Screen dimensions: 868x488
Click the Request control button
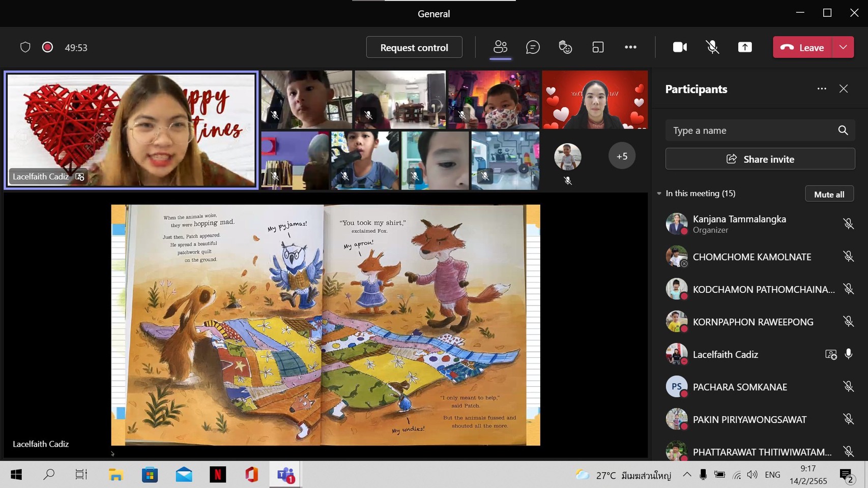click(x=414, y=47)
